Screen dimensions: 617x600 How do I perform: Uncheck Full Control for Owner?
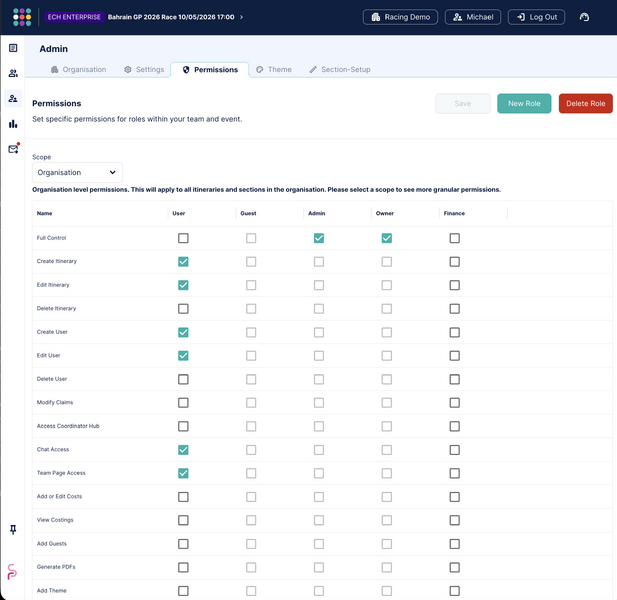387,238
